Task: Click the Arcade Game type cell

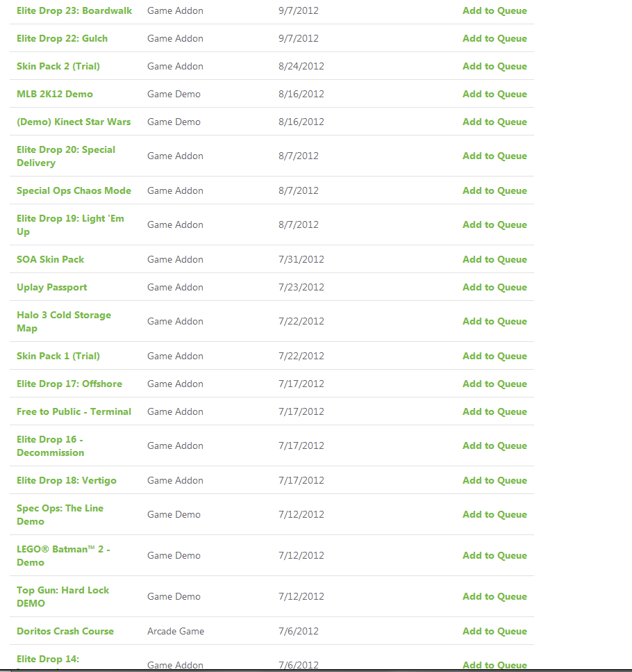Action: (176, 631)
